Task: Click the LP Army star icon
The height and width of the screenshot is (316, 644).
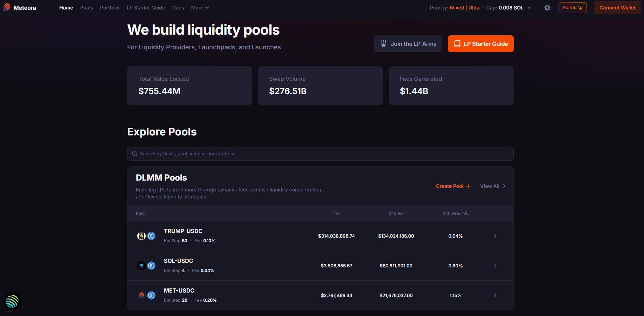Action: pos(383,43)
